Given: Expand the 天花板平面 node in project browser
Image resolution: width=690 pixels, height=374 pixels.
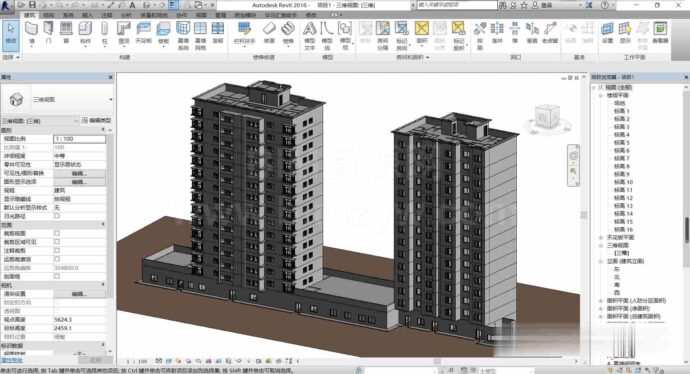Looking at the screenshot, I should click(601, 237).
